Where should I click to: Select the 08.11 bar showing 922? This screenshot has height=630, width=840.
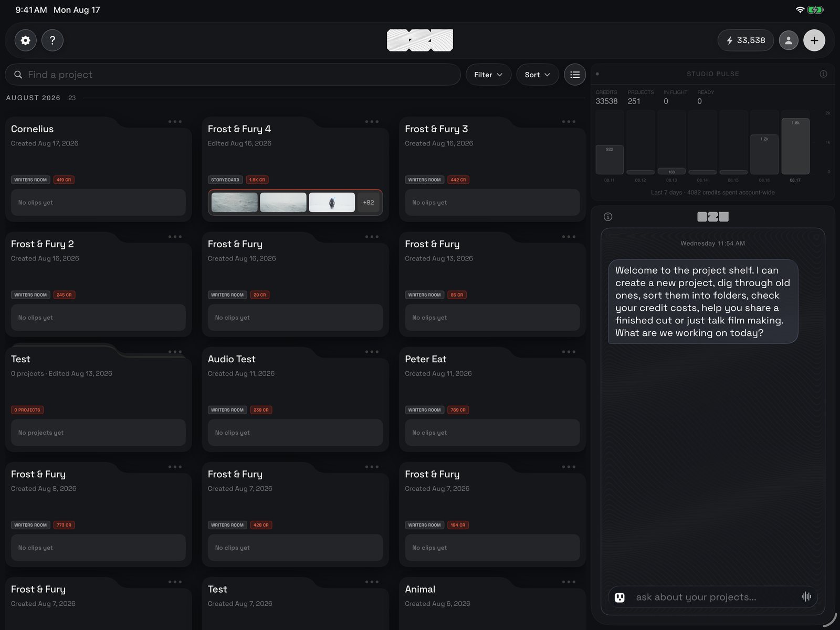point(610,160)
